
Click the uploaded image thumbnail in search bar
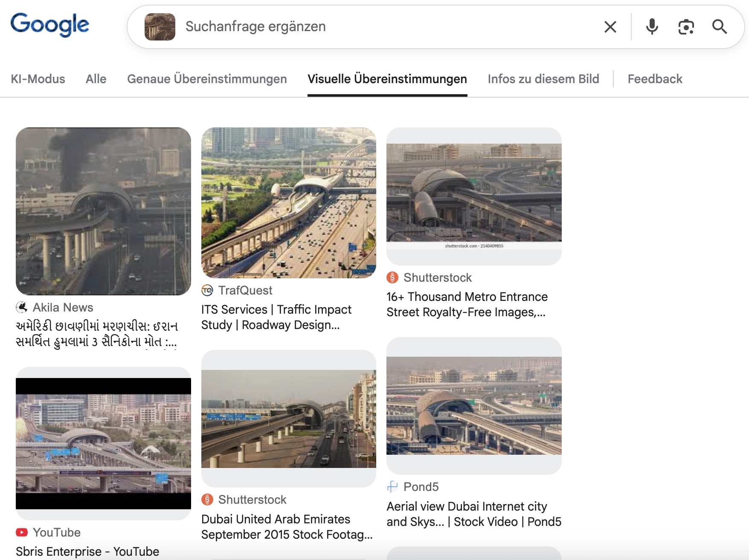point(160,27)
